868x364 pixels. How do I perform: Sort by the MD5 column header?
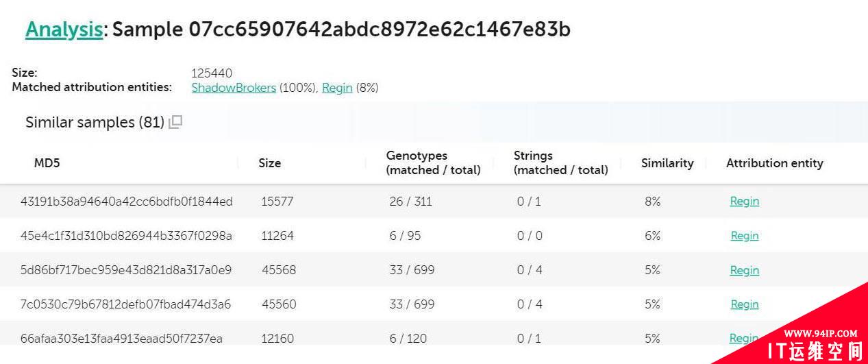pyautogui.click(x=47, y=163)
